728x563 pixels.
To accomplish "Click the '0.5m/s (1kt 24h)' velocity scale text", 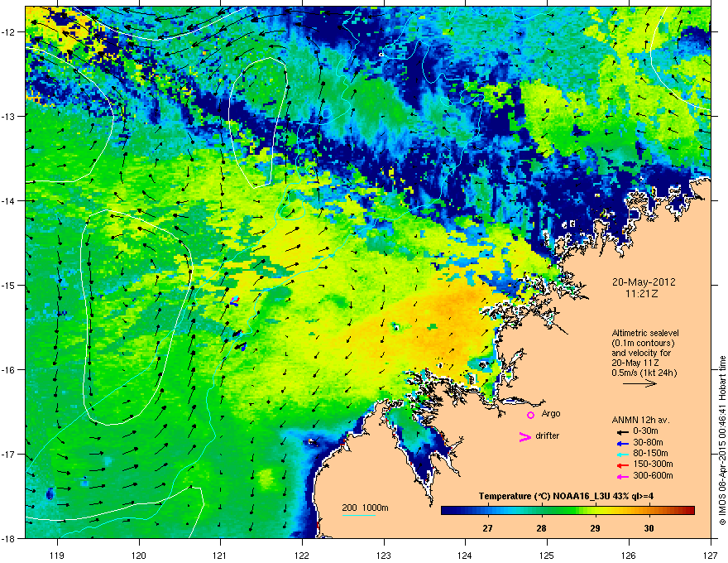I will (x=644, y=373).
